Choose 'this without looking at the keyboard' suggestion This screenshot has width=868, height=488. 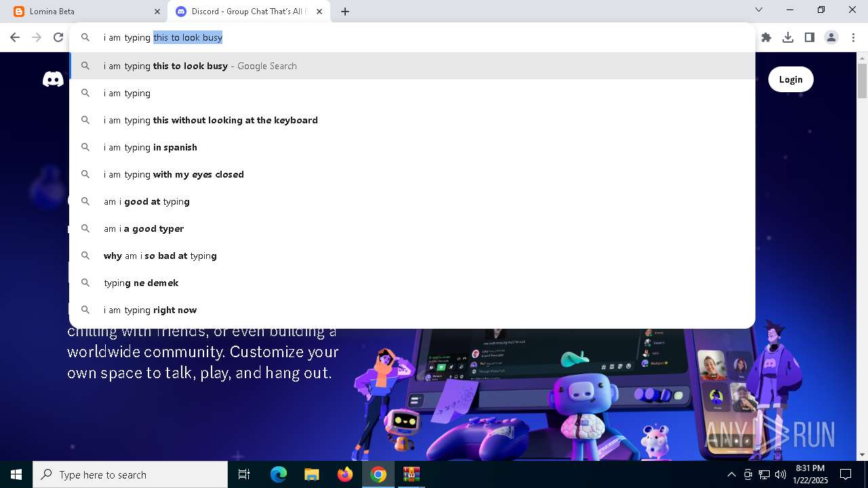point(412,120)
